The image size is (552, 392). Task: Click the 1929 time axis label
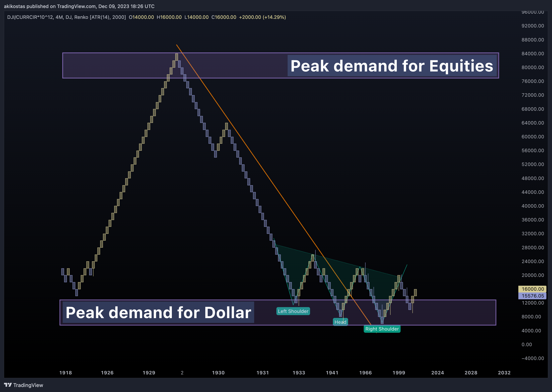pyautogui.click(x=149, y=373)
